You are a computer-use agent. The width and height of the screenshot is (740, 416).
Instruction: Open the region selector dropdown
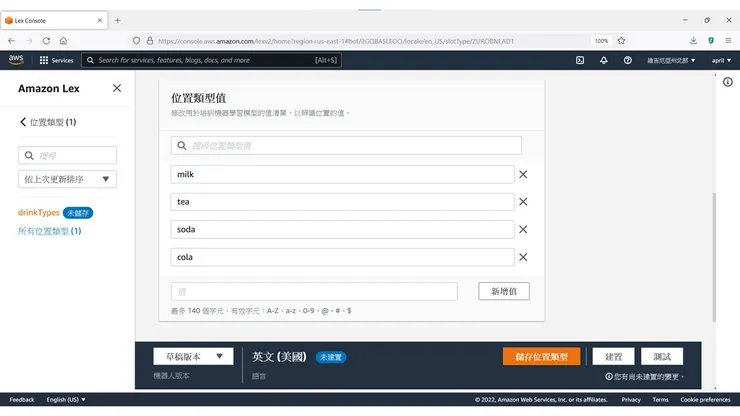tap(671, 60)
